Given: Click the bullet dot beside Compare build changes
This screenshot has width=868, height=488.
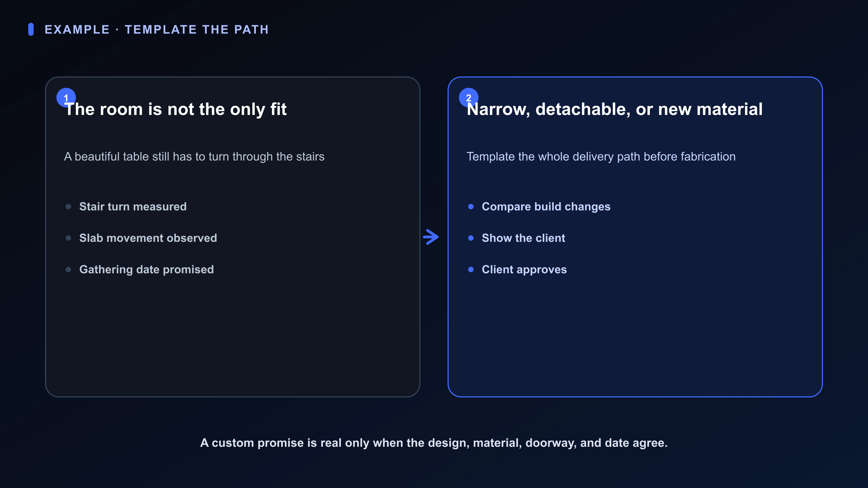Looking at the screenshot, I should pos(471,206).
